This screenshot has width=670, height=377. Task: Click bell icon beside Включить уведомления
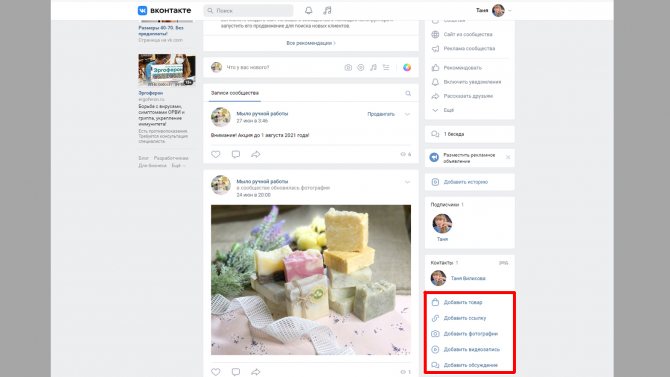click(x=435, y=82)
